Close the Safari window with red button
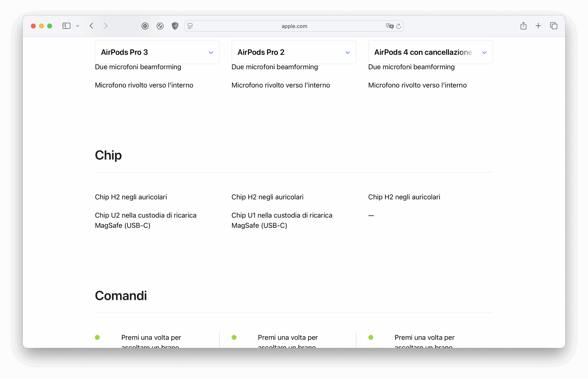Image resolution: width=588 pixels, height=378 pixels. (33, 26)
